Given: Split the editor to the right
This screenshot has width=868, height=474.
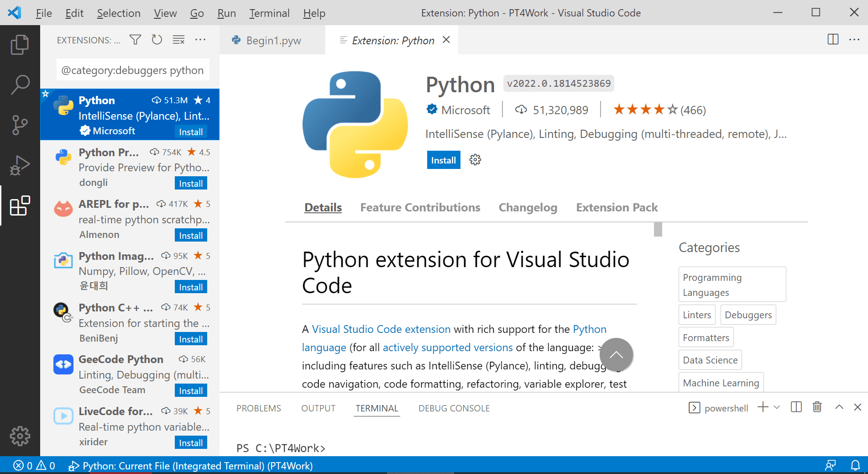Looking at the screenshot, I should click(x=833, y=39).
